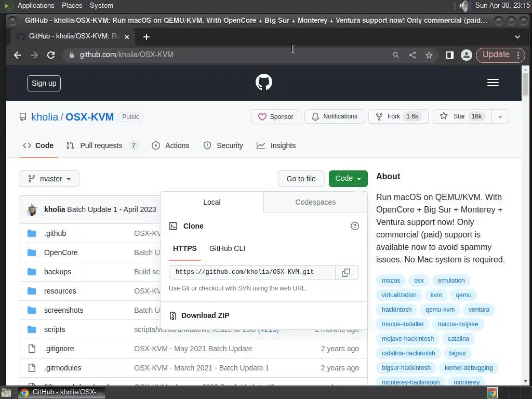This screenshot has height=399, width=532.
Task: Click the page vertical scrollbar thumb
Action: tap(526, 84)
